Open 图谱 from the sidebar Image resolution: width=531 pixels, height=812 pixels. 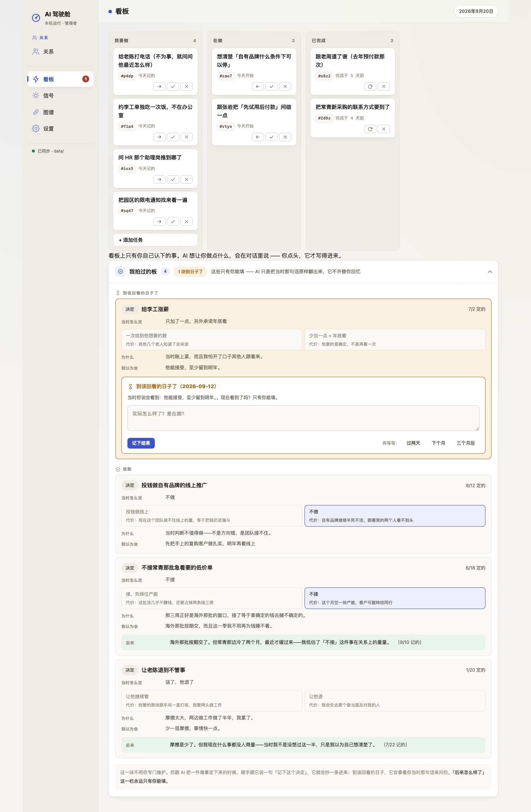tap(60, 112)
